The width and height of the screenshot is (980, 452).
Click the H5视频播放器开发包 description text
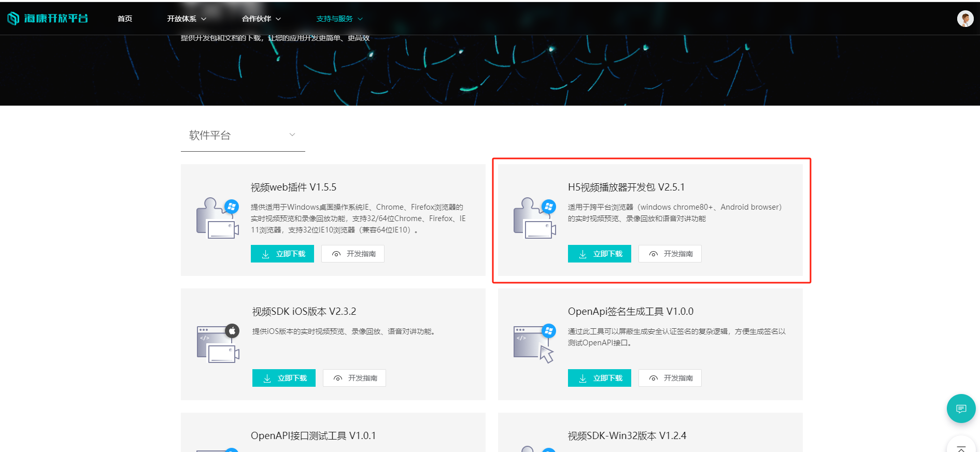pos(675,213)
